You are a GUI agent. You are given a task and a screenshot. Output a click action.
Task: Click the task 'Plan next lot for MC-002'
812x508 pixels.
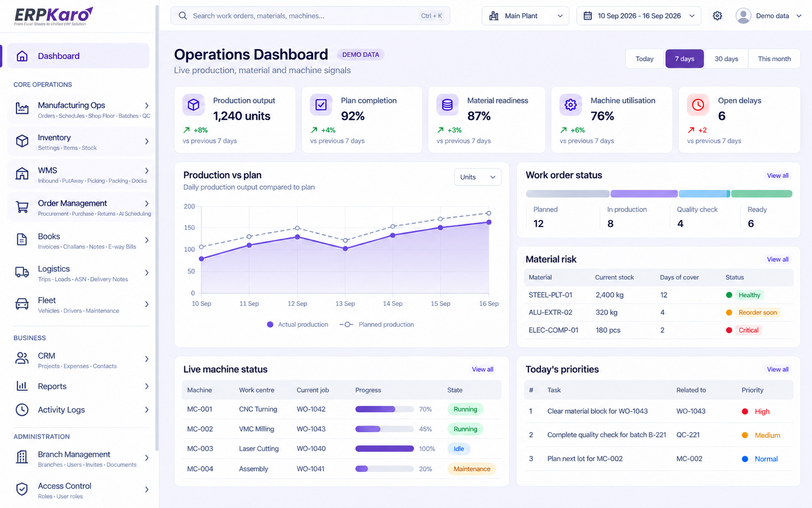point(585,459)
